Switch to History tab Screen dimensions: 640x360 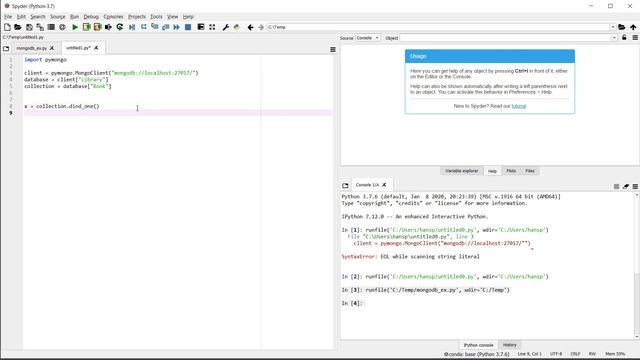pyautogui.click(x=509, y=345)
